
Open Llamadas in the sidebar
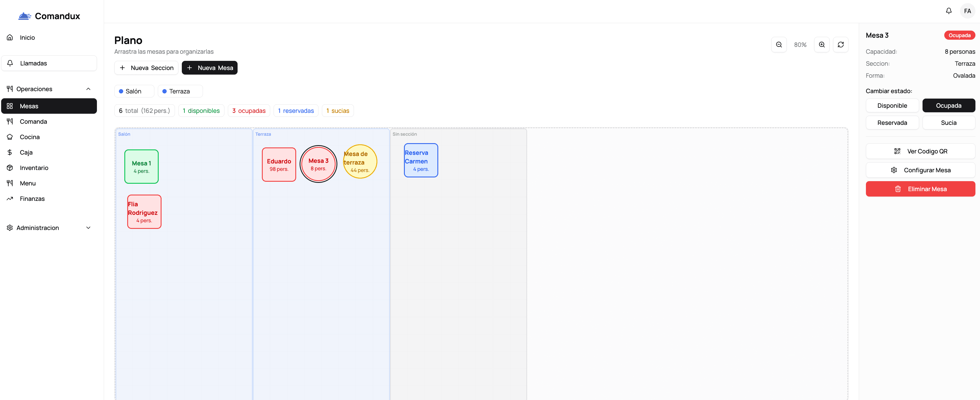click(33, 63)
